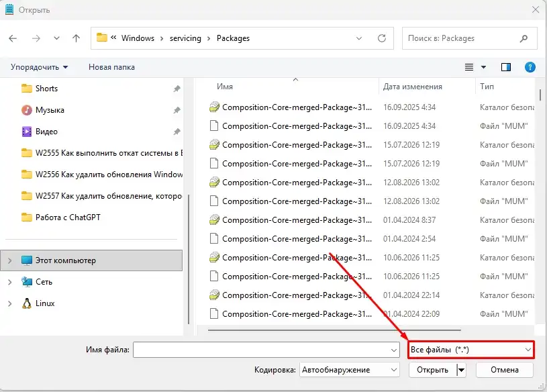The height and width of the screenshot is (392, 547).
Task: Open the Все файлы file type dropdown
Action: [x=471, y=350]
